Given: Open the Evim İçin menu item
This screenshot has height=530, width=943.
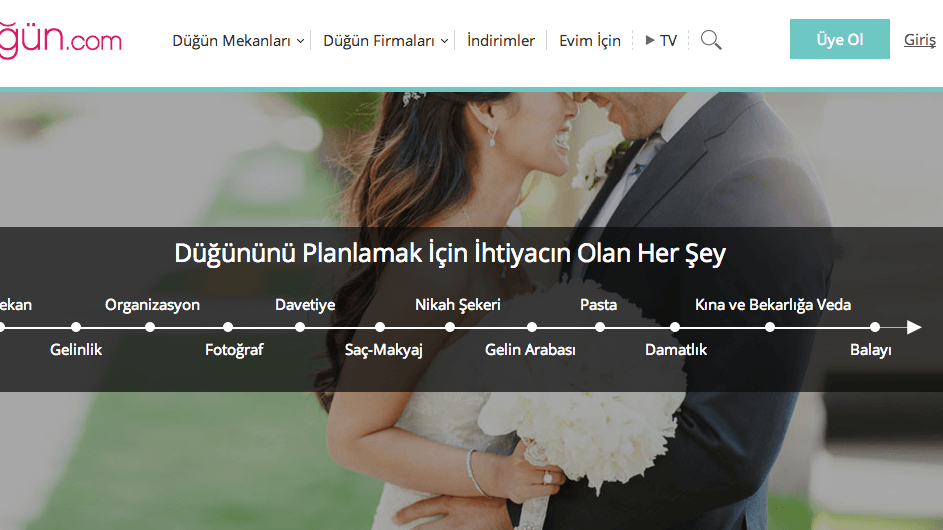Looking at the screenshot, I should [x=589, y=40].
